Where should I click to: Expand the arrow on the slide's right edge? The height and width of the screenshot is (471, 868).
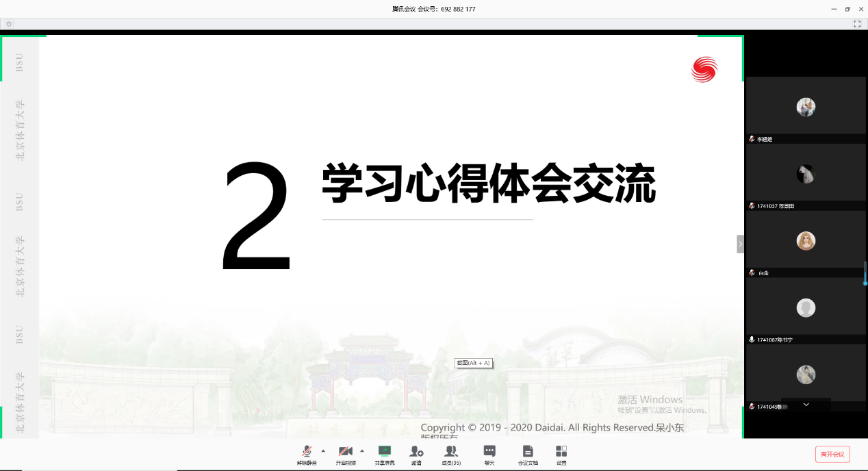[x=739, y=243]
